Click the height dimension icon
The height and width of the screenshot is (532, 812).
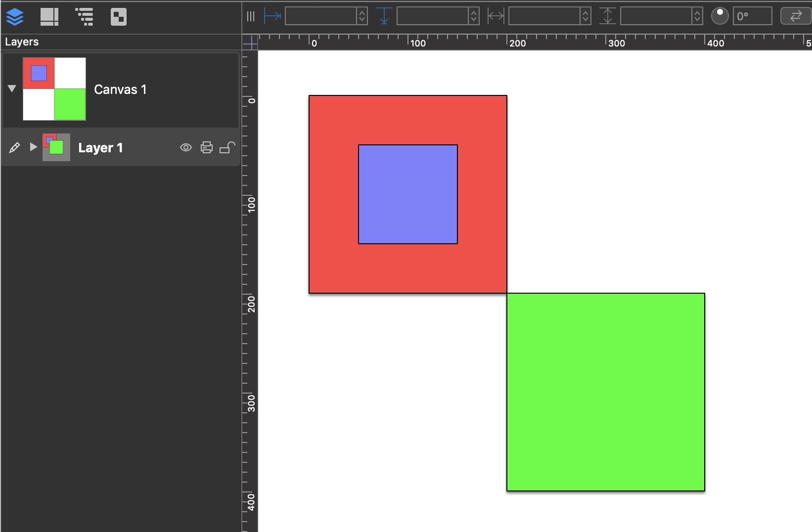[607, 16]
